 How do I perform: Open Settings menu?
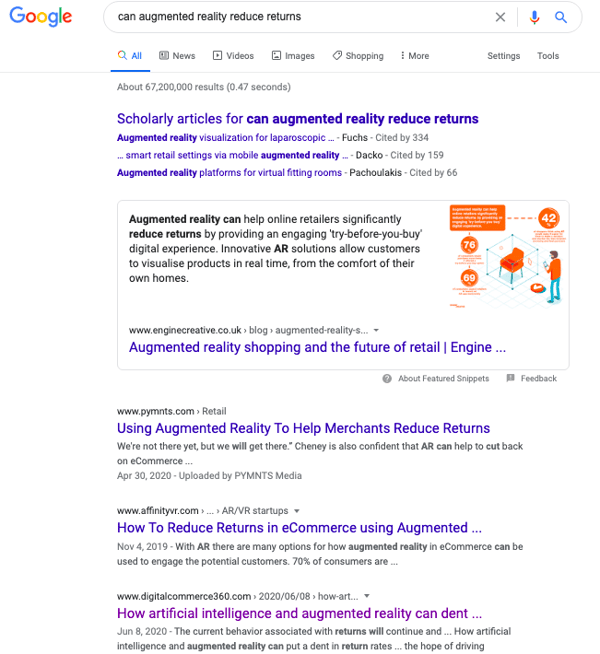[504, 56]
